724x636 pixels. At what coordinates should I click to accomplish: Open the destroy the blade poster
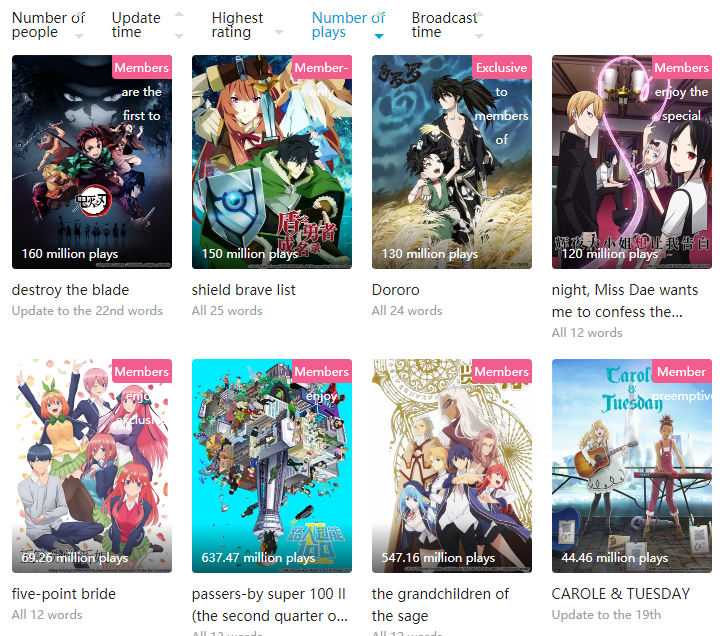[x=92, y=162]
